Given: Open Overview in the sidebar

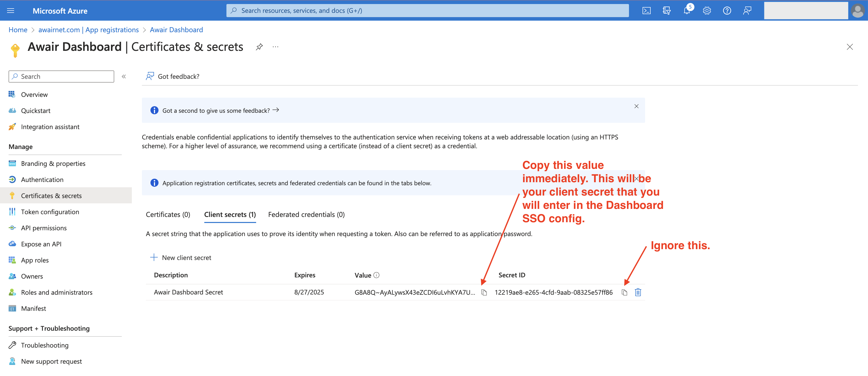Looking at the screenshot, I should coord(34,95).
